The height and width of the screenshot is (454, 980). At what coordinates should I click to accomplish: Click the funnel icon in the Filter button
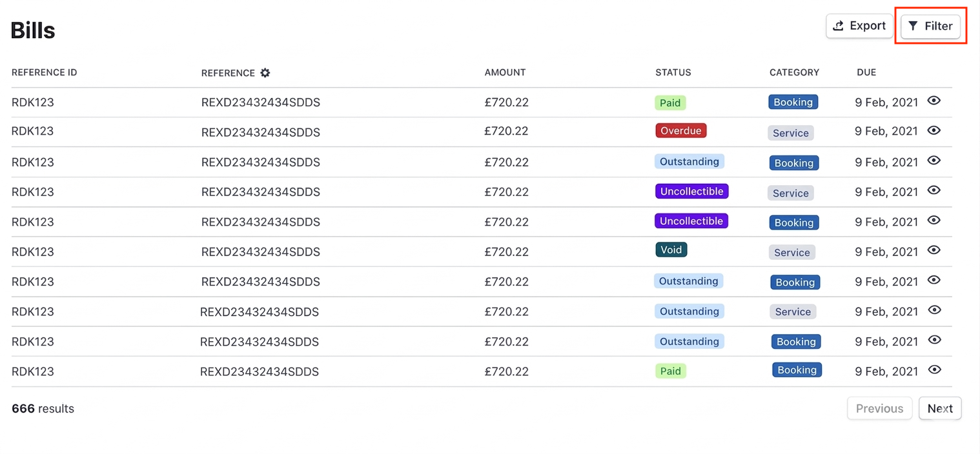[913, 26]
